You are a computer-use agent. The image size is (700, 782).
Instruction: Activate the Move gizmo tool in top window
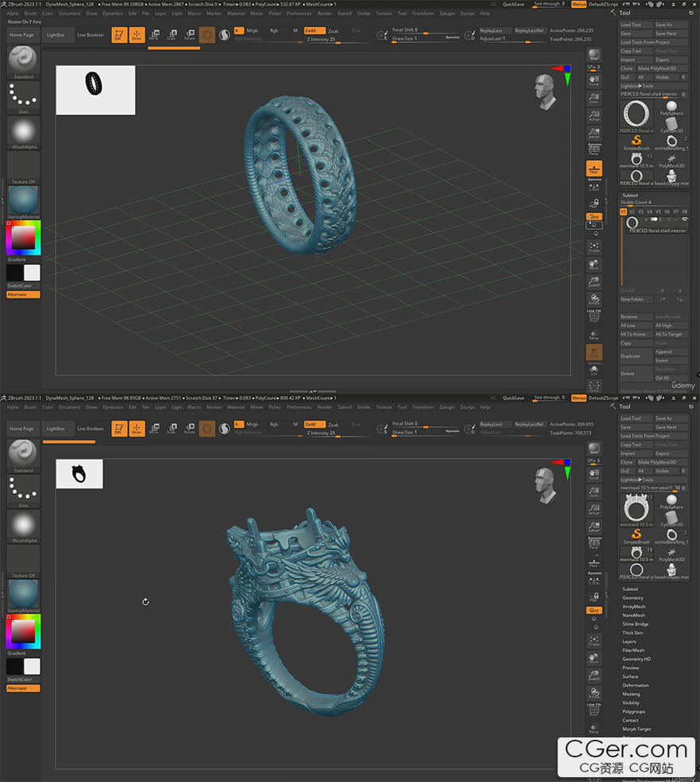[x=154, y=35]
